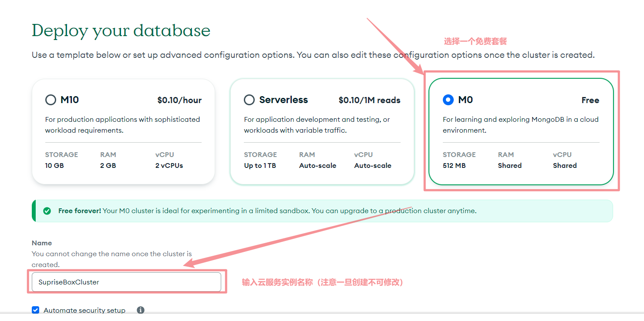Click the 512 MB storage value
The image size is (644, 321).
pos(454,166)
